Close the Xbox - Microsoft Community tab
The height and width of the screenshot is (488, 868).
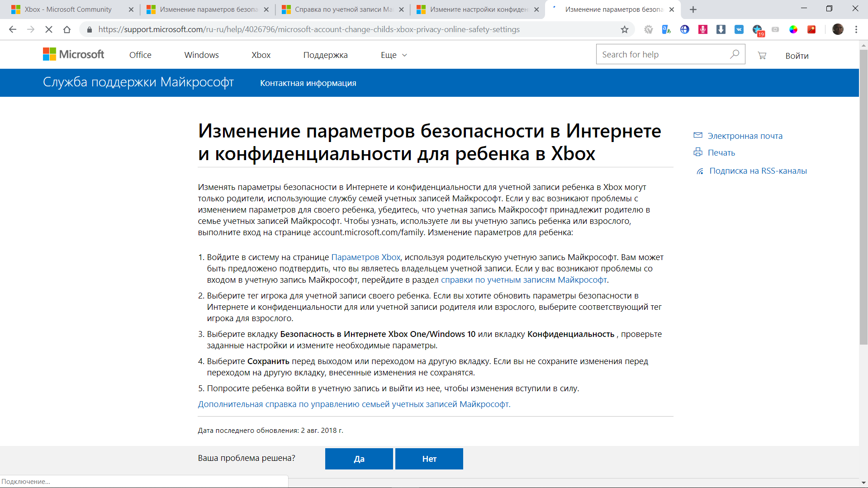pyautogui.click(x=131, y=9)
